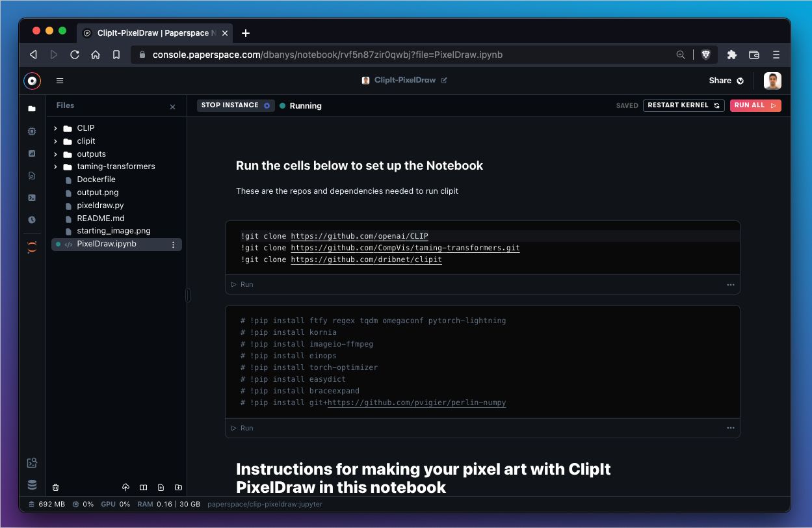Image resolution: width=812 pixels, height=528 pixels.
Task: Click the edit pencil next to ClipIt-PixelDraw title
Action: pyautogui.click(x=444, y=81)
